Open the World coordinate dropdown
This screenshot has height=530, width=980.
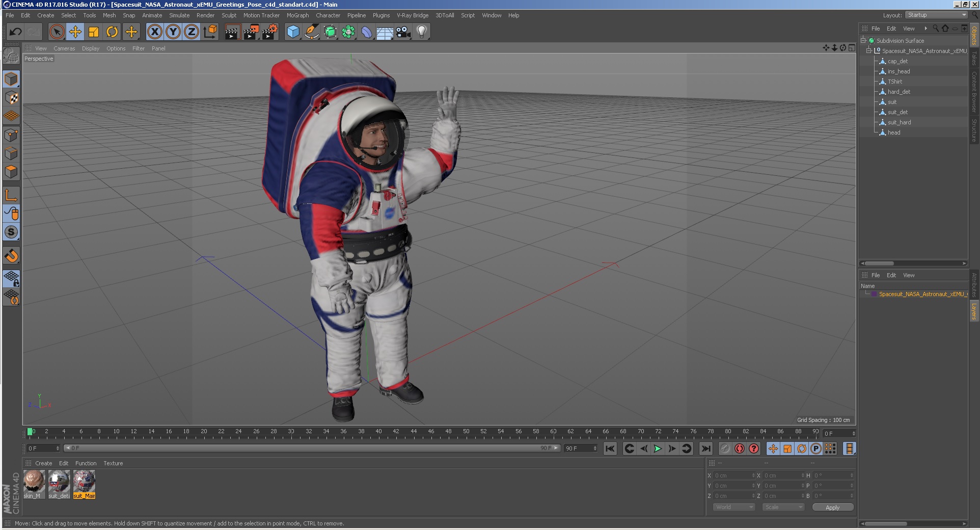click(733, 507)
